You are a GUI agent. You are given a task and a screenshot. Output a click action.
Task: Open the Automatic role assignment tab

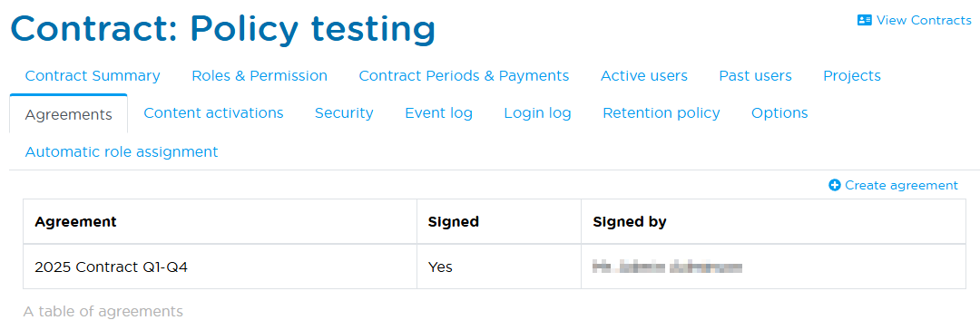pyautogui.click(x=122, y=151)
